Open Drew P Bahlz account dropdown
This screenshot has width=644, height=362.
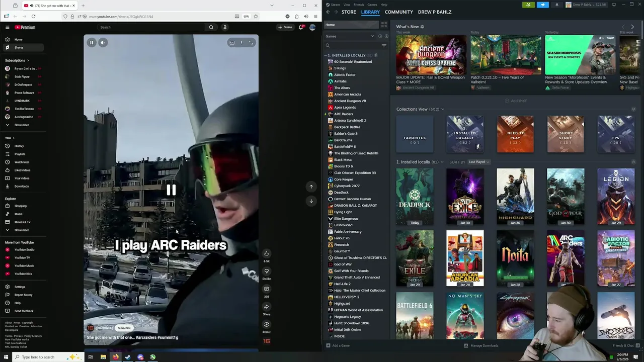(586, 5)
